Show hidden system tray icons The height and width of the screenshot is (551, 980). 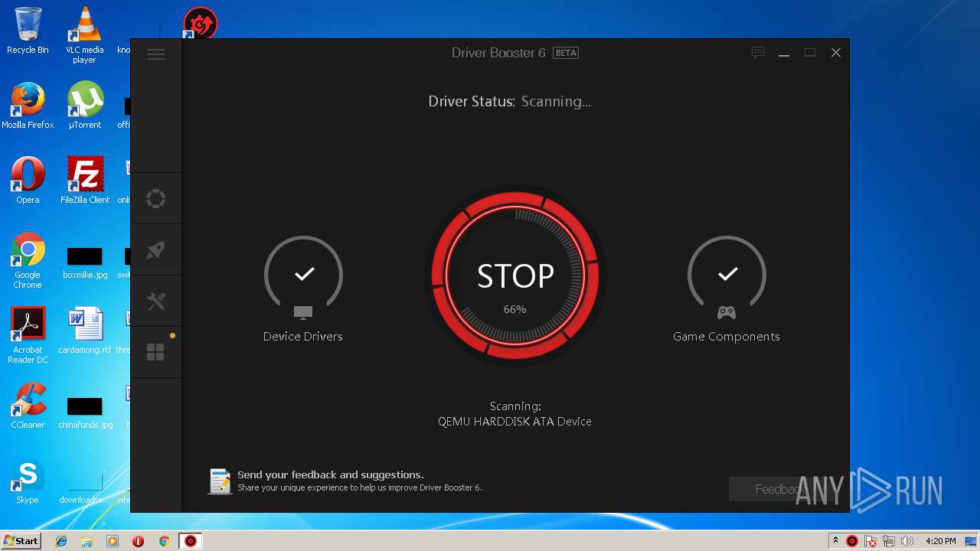coord(835,541)
